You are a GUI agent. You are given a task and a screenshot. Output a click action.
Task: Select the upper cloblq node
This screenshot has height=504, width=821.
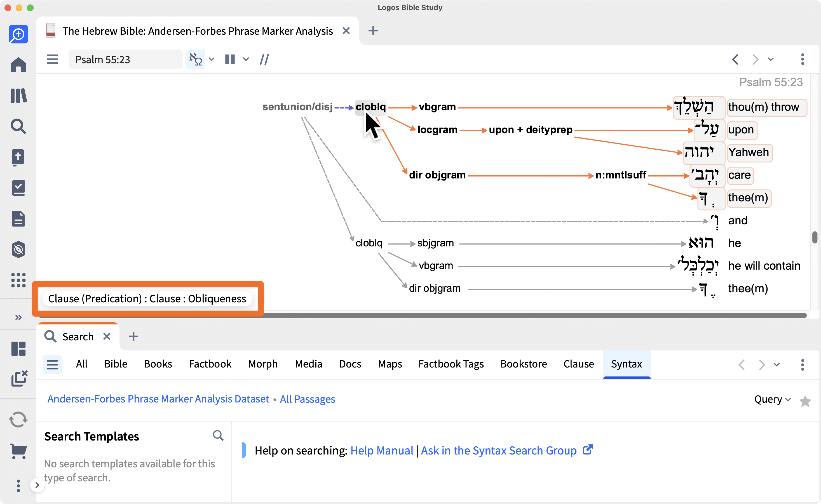[x=370, y=107]
